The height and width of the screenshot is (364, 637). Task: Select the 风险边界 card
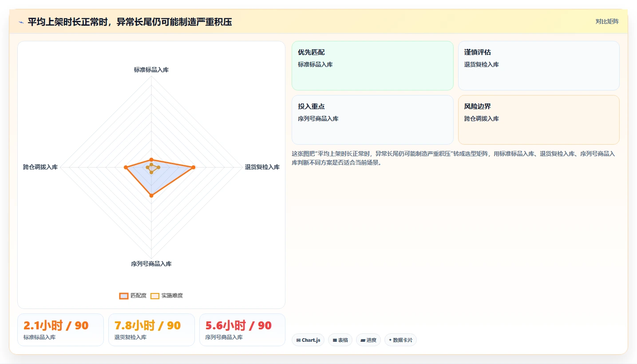coord(538,120)
